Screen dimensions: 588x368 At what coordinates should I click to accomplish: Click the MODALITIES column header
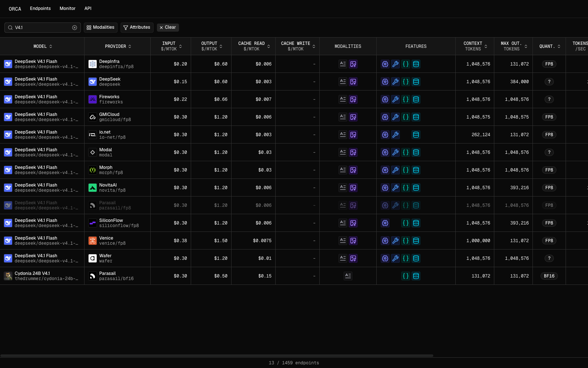348,46
